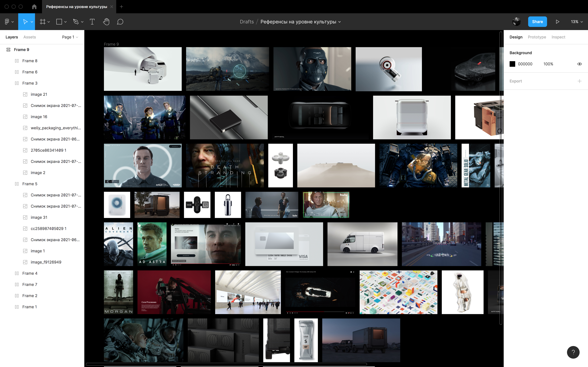Select the Comment tool

click(x=120, y=22)
